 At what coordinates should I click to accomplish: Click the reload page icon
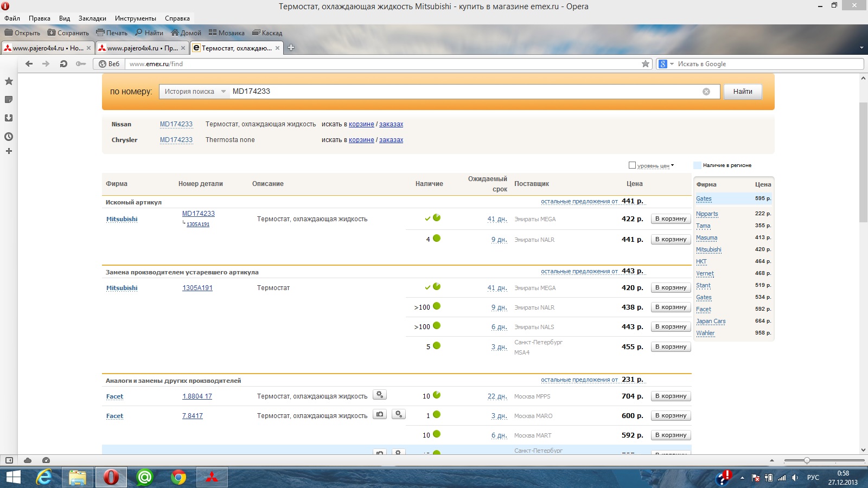pos(63,64)
